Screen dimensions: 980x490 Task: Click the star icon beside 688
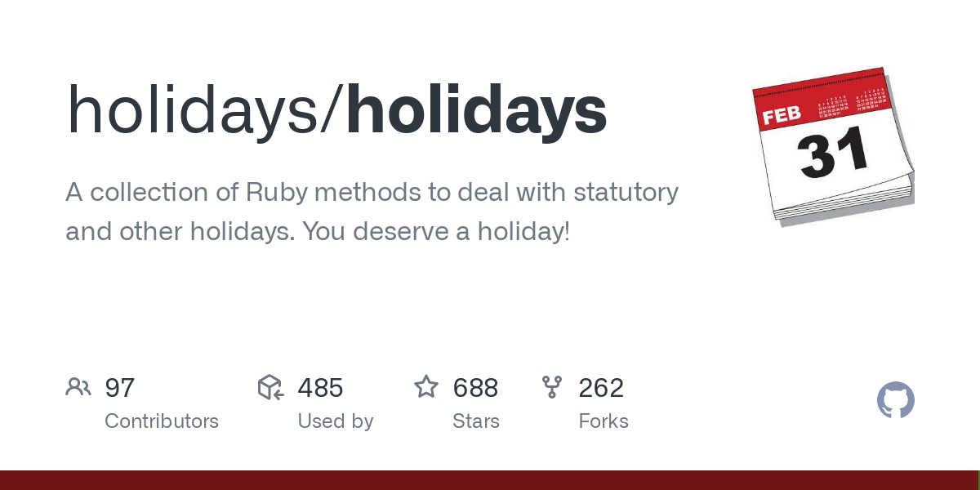pos(426,387)
